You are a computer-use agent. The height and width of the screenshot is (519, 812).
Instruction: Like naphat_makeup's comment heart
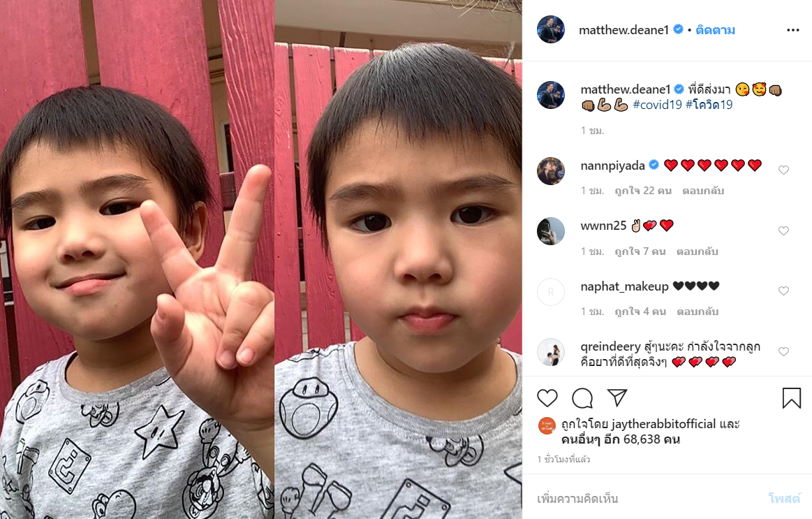[783, 291]
